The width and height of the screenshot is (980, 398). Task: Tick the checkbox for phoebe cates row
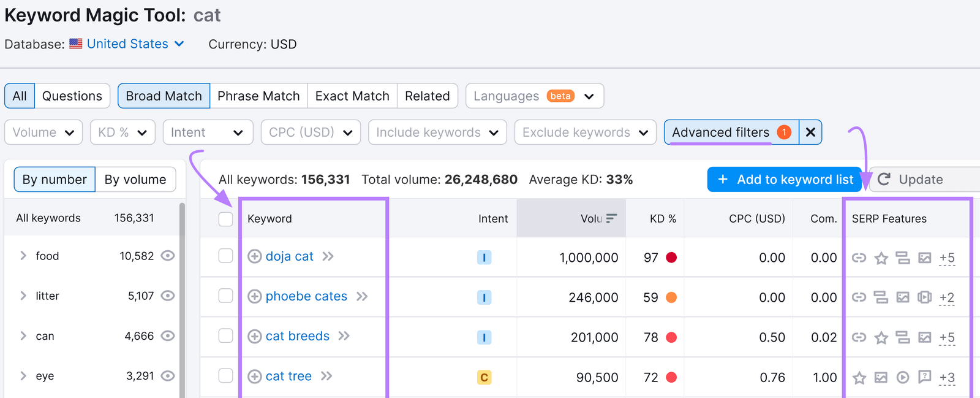coord(225,296)
